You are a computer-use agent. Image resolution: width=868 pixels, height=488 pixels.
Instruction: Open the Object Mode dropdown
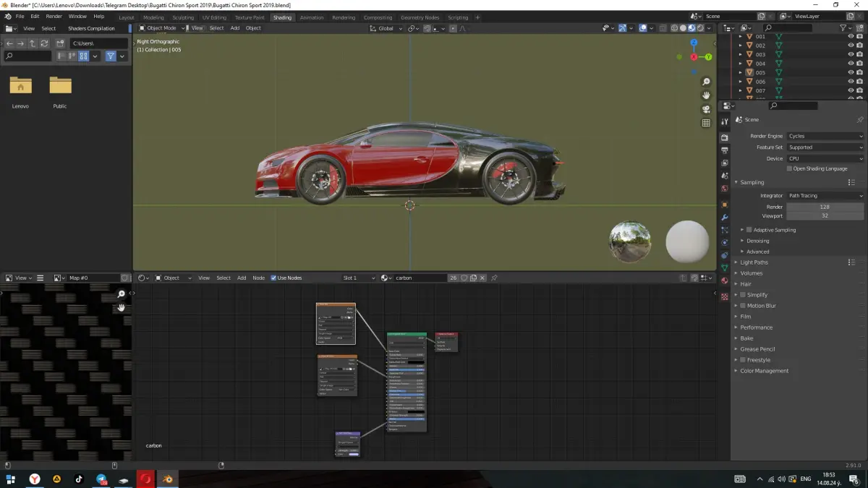(x=160, y=28)
